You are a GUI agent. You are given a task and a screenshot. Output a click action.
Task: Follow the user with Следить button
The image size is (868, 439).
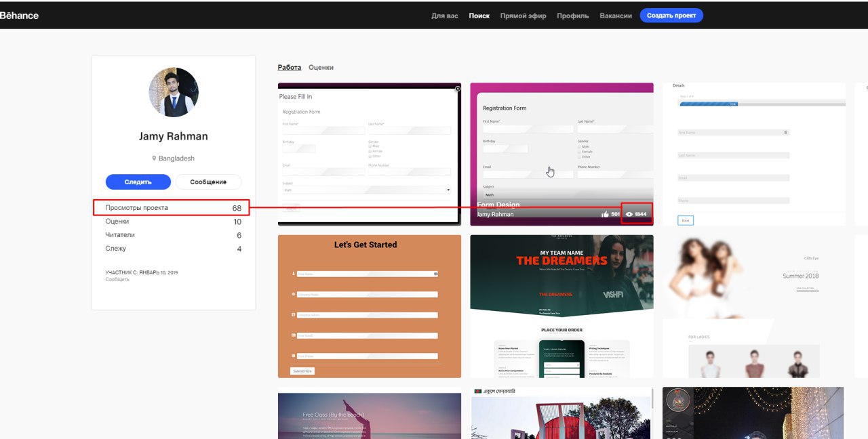pyautogui.click(x=138, y=182)
